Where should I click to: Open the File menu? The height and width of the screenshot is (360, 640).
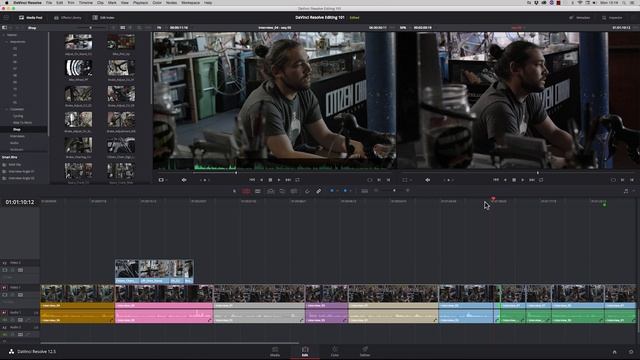pos(49,2)
